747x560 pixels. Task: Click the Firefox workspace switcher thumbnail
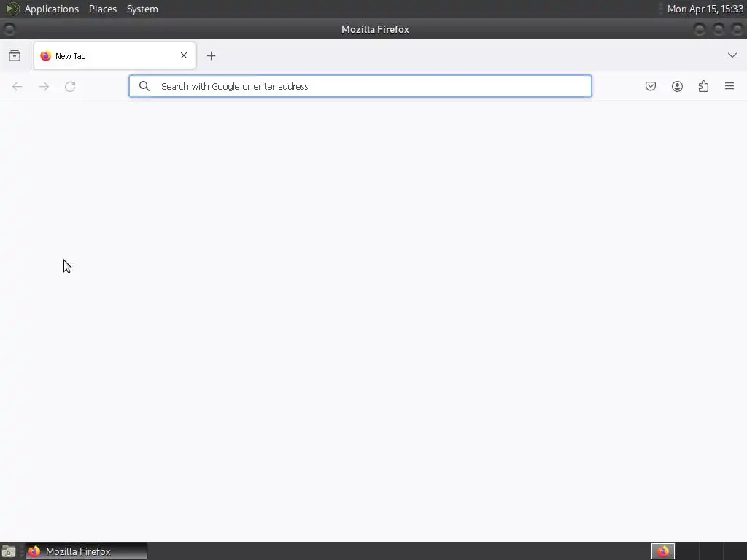point(663,551)
